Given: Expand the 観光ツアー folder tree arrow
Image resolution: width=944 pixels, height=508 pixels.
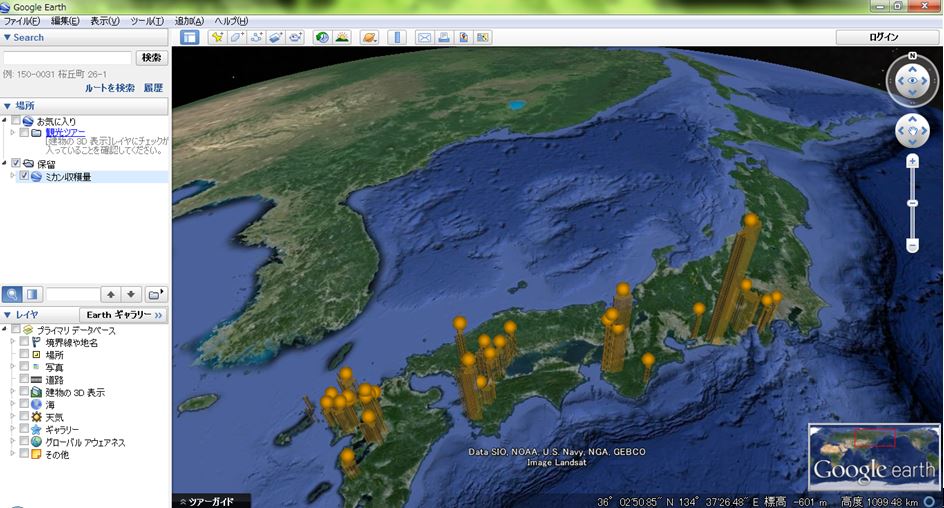Looking at the screenshot, I should [x=13, y=132].
